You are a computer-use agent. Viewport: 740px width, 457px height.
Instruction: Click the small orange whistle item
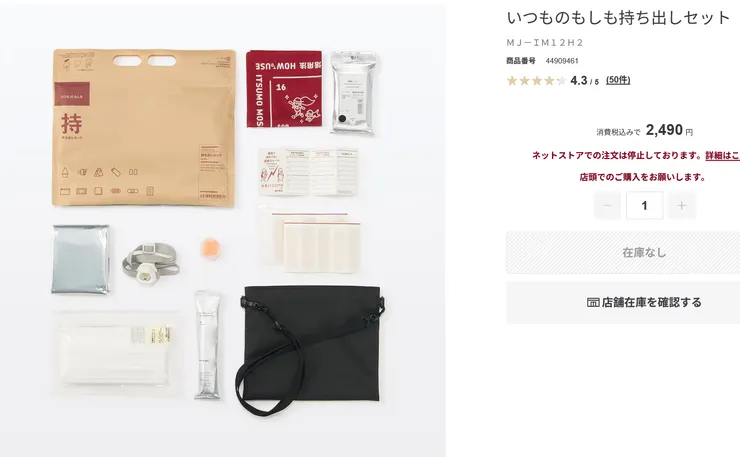click(x=210, y=249)
